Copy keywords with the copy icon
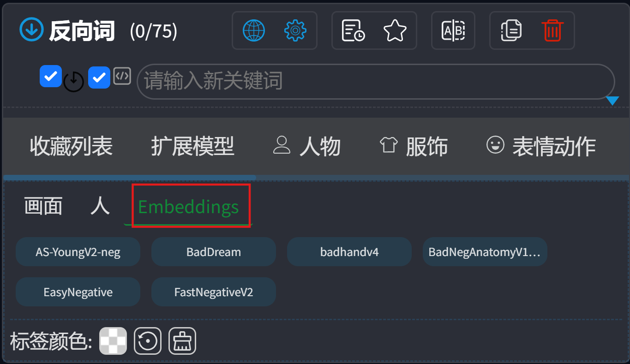Screen dimensions: 630x364 point(511,31)
